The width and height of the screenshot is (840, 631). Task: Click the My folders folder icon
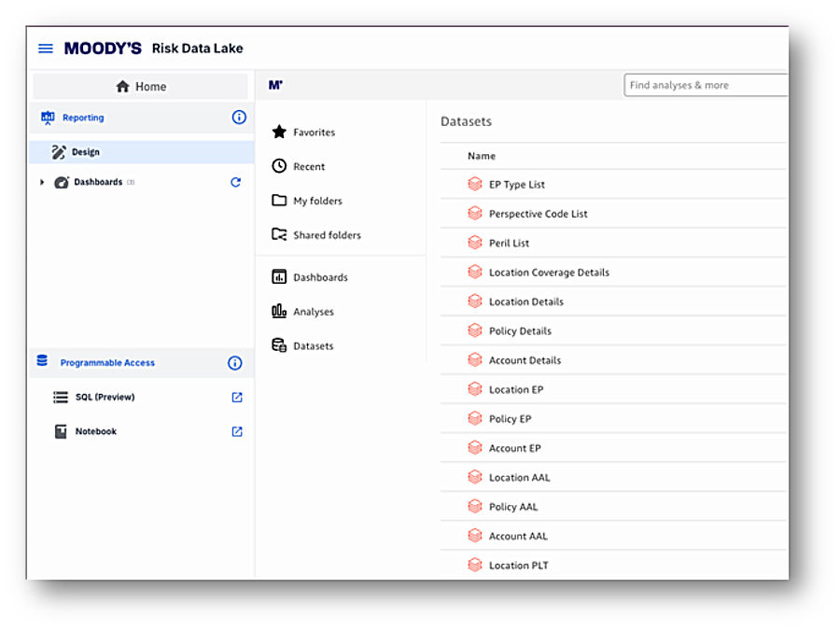(x=279, y=201)
